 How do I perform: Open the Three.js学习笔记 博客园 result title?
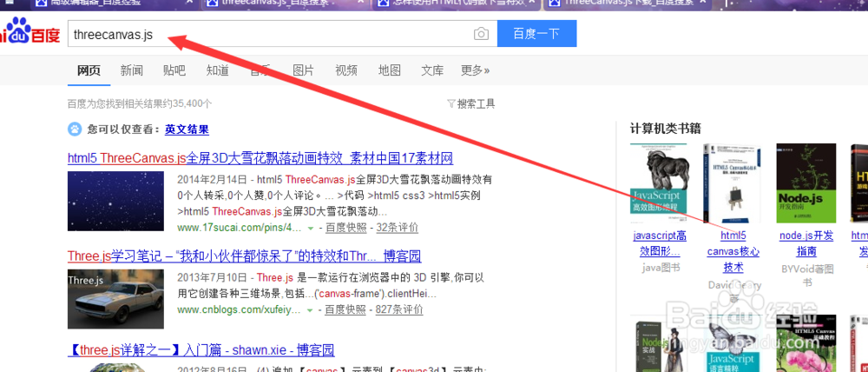pyautogui.click(x=244, y=256)
